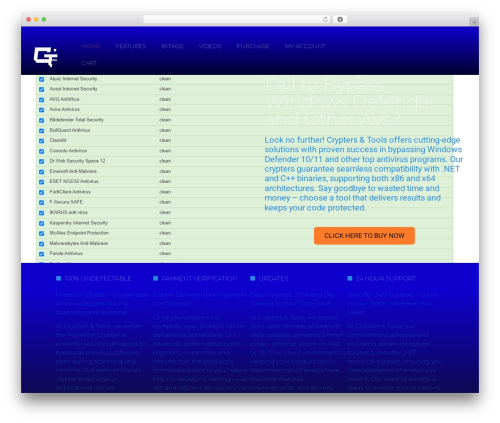This screenshot has width=500, height=423.
Task: Click the Kaspersky Internet Security row label
Action: coord(79,223)
